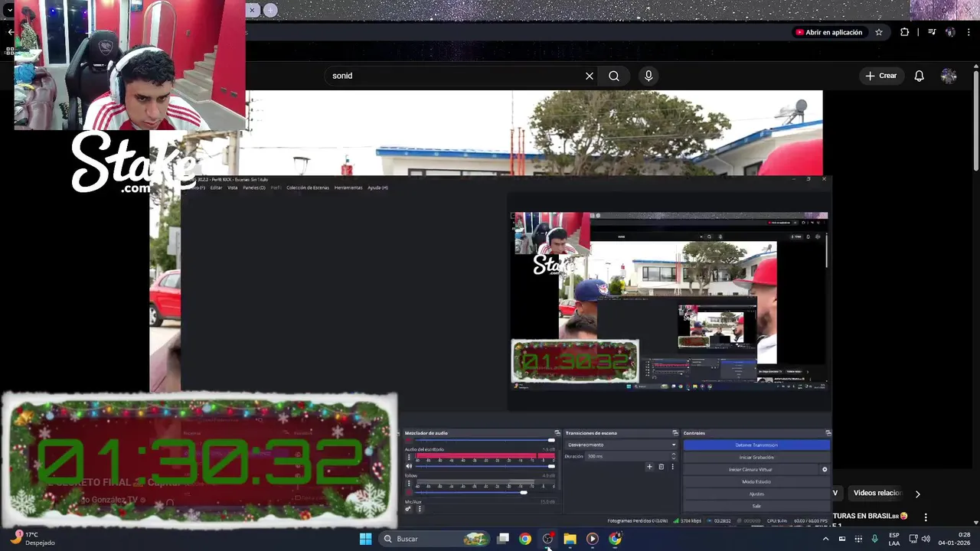Pop out the Mezclador de audio dock

click(x=557, y=433)
